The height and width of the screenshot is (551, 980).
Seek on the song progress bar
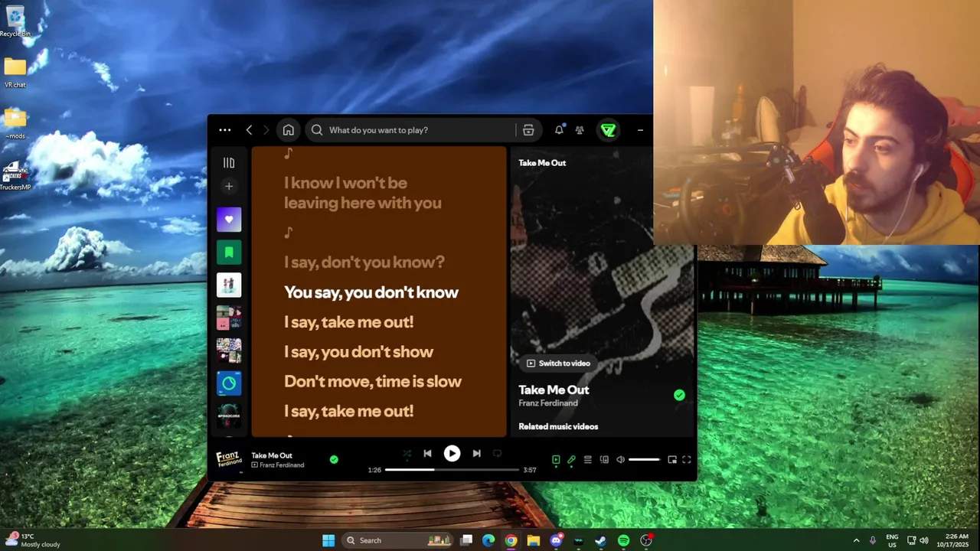click(x=452, y=470)
